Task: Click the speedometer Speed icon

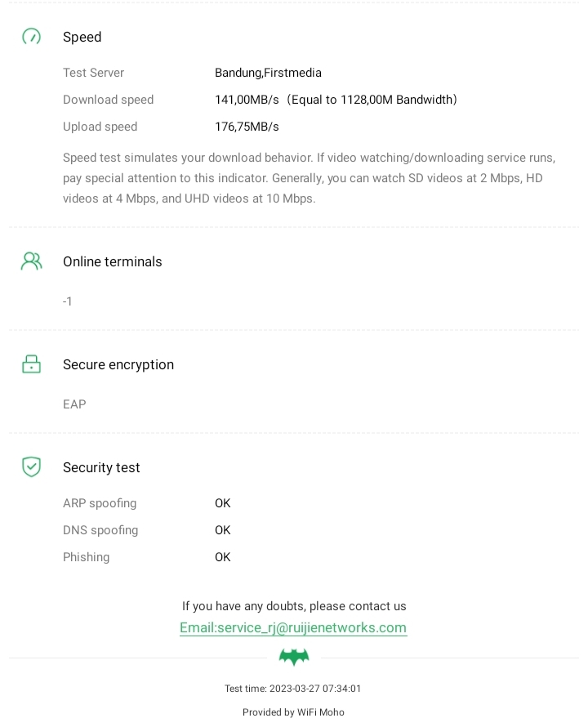Action: (31, 37)
